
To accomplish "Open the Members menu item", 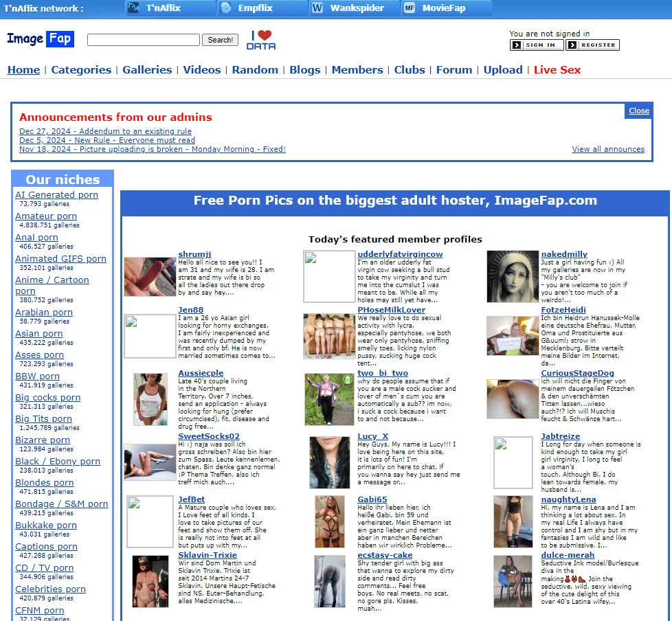I will point(357,70).
